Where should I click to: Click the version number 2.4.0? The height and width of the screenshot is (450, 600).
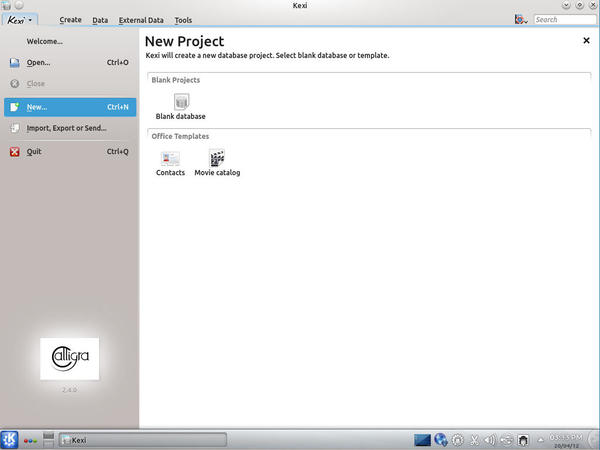pos(70,390)
